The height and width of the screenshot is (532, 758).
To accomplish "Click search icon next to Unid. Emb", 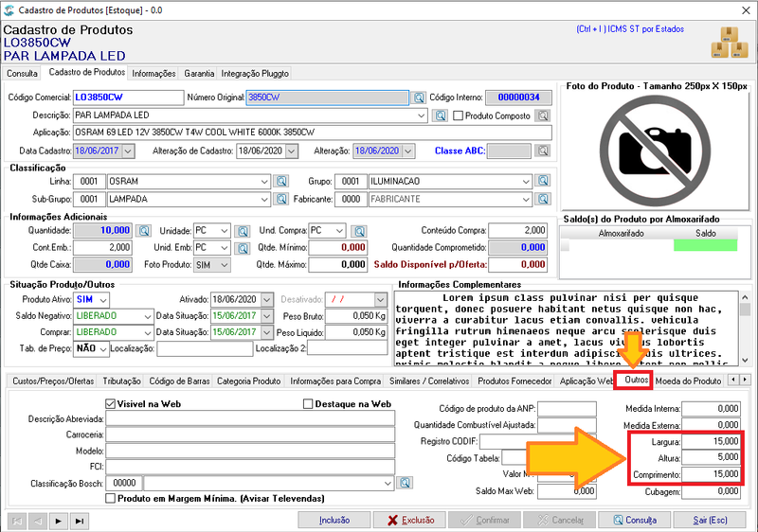I will point(243,248).
